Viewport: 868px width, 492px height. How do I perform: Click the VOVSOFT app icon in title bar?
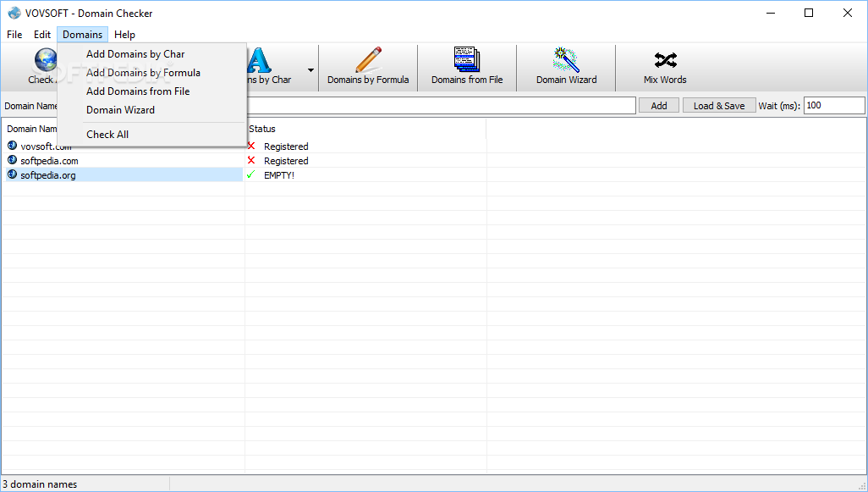click(14, 13)
